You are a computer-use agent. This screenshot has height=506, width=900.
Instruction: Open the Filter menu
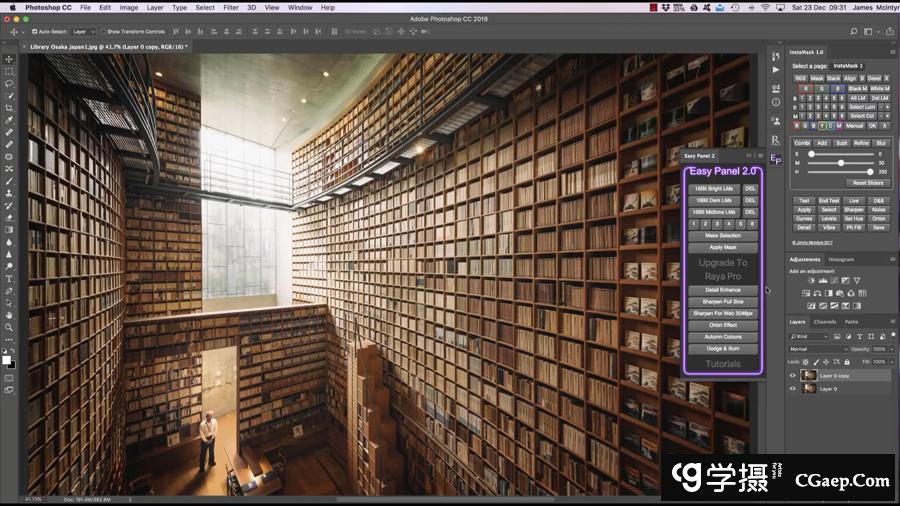(x=231, y=7)
